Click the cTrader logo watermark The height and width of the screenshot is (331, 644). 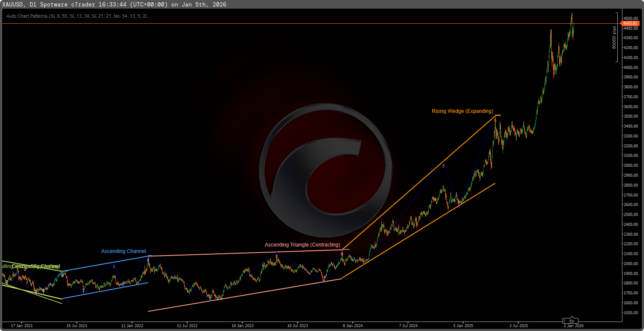coord(326,170)
